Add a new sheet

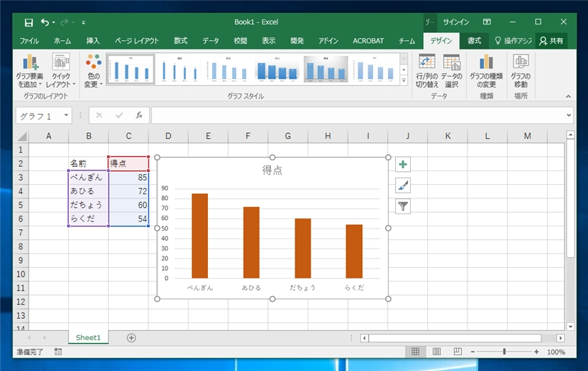[x=131, y=337]
